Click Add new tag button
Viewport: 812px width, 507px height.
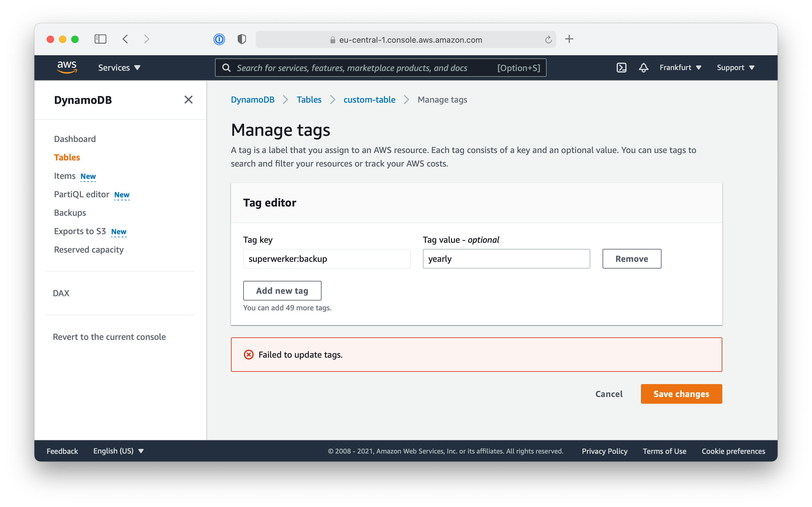tap(282, 290)
